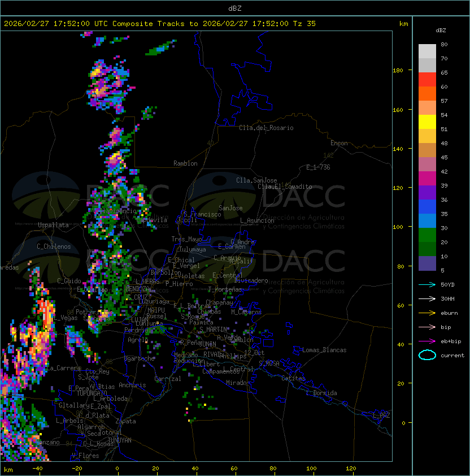Click the 60 bottom axis tick label
This screenshot has height=476, width=470.
234,469
